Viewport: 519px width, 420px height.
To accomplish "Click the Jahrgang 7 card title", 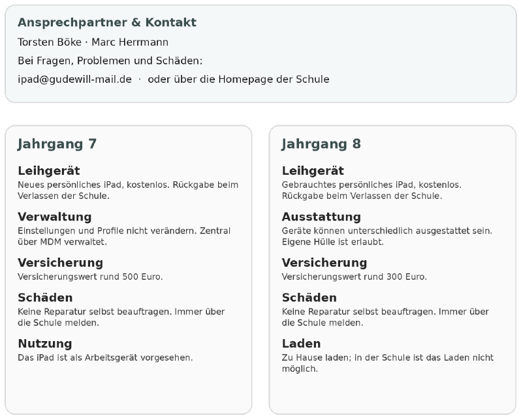I will pos(57,144).
